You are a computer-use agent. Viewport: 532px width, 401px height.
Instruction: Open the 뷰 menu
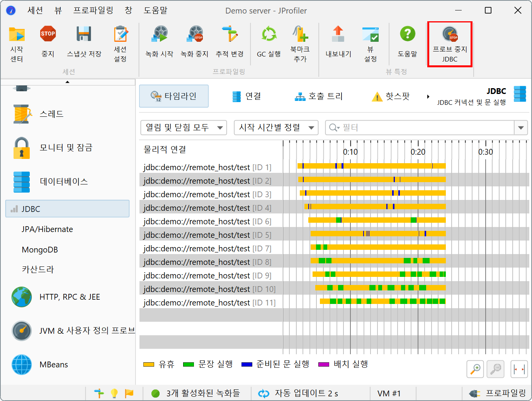click(x=58, y=10)
